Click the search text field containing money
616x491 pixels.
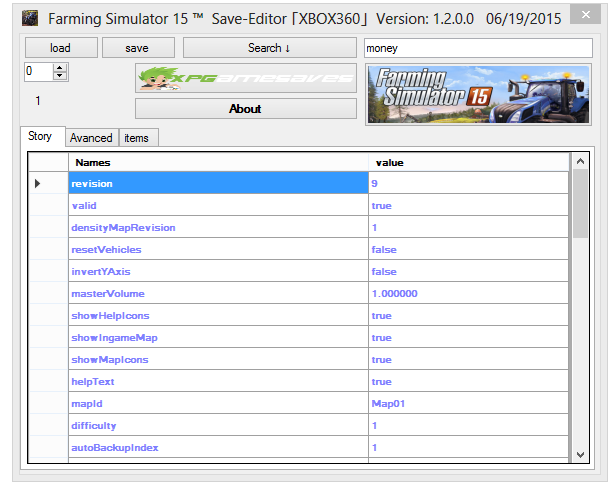coord(478,48)
